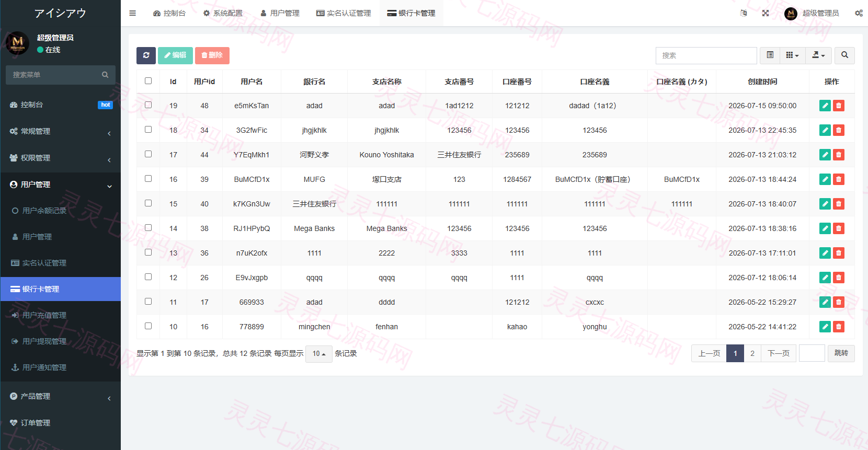Click the green 编辑 button
The width and height of the screenshot is (868, 450).
coord(175,55)
